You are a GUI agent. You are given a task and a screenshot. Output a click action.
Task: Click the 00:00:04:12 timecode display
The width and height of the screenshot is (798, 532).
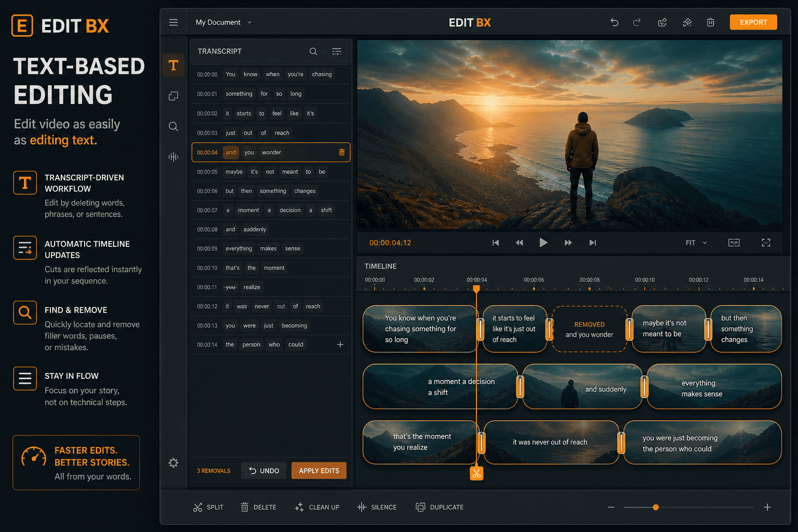[390, 243]
